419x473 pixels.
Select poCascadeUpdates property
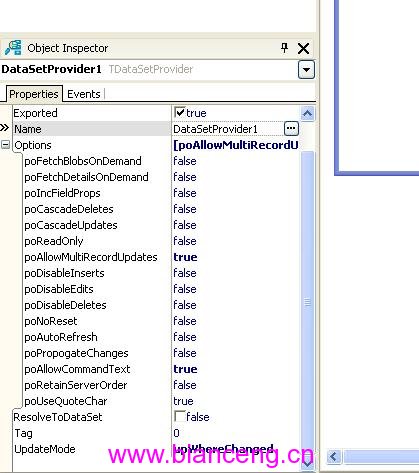71,225
